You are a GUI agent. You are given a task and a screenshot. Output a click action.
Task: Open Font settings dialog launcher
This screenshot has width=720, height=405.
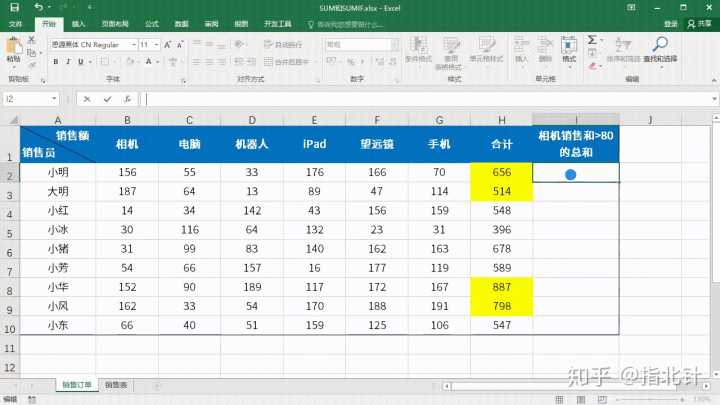[183, 80]
